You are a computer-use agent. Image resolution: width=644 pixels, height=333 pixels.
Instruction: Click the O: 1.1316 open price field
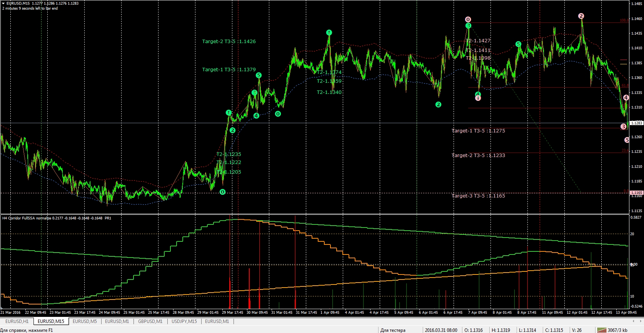pyautogui.click(x=474, y=330)
